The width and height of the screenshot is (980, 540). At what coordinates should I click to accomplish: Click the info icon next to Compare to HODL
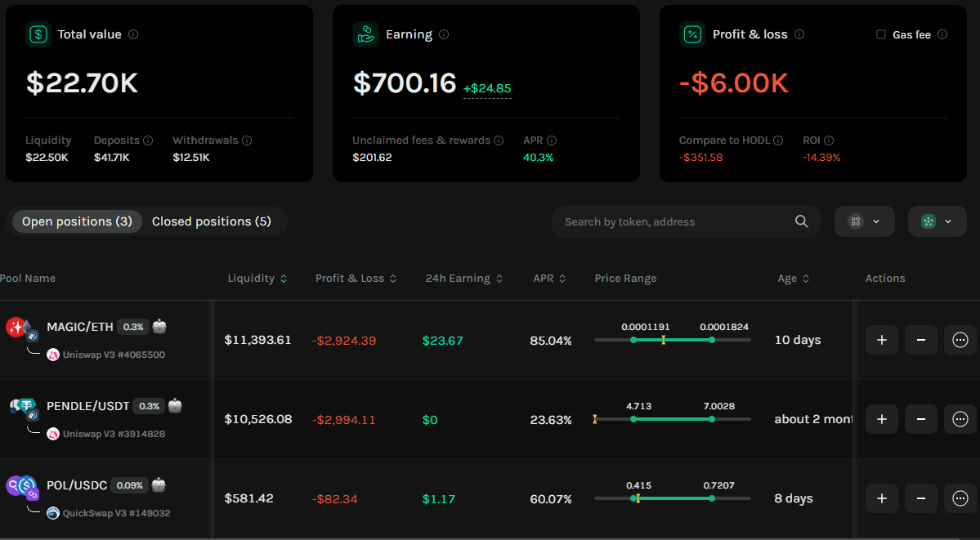(x=778, y=141)
